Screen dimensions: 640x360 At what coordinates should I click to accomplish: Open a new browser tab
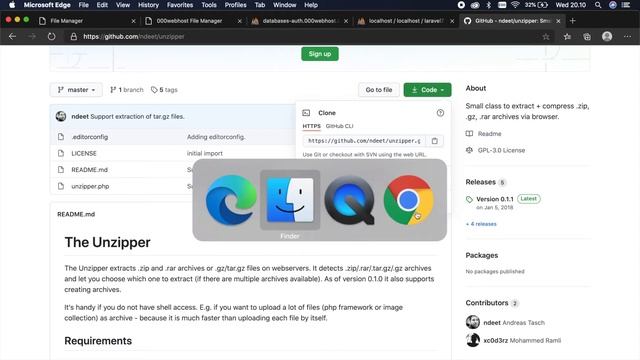click(572, 21)
